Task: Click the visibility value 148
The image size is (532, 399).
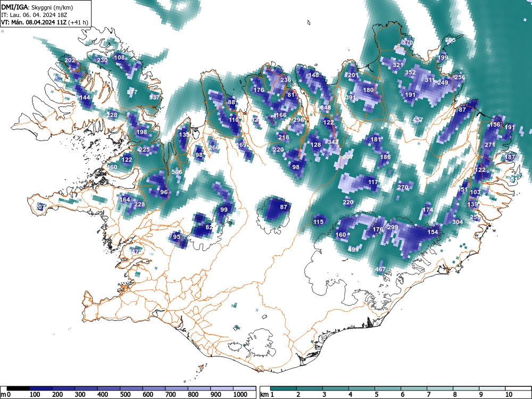Action: tap(313, 75)
